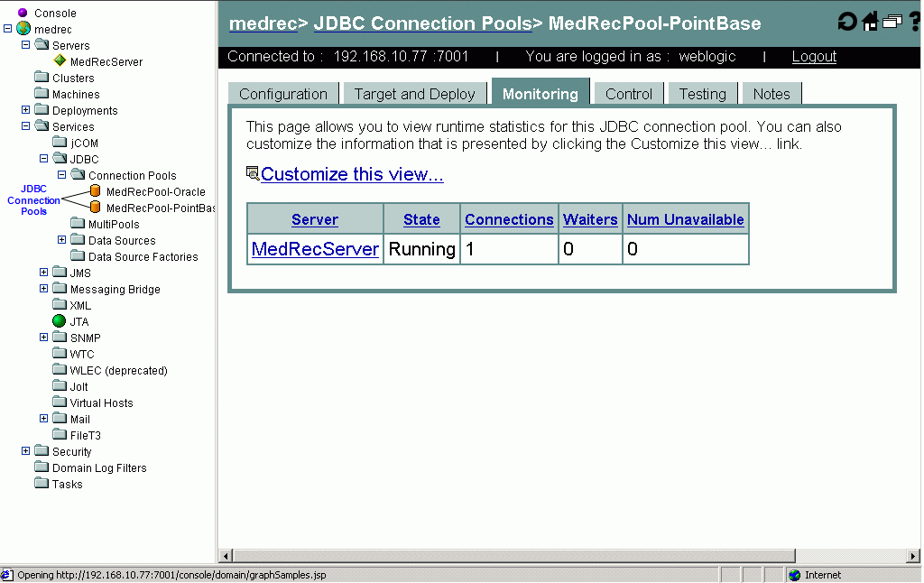The height and width of the screenshot is (583, 924).
Task: Click the purple Console ball icon
Action: pos(23,13)
